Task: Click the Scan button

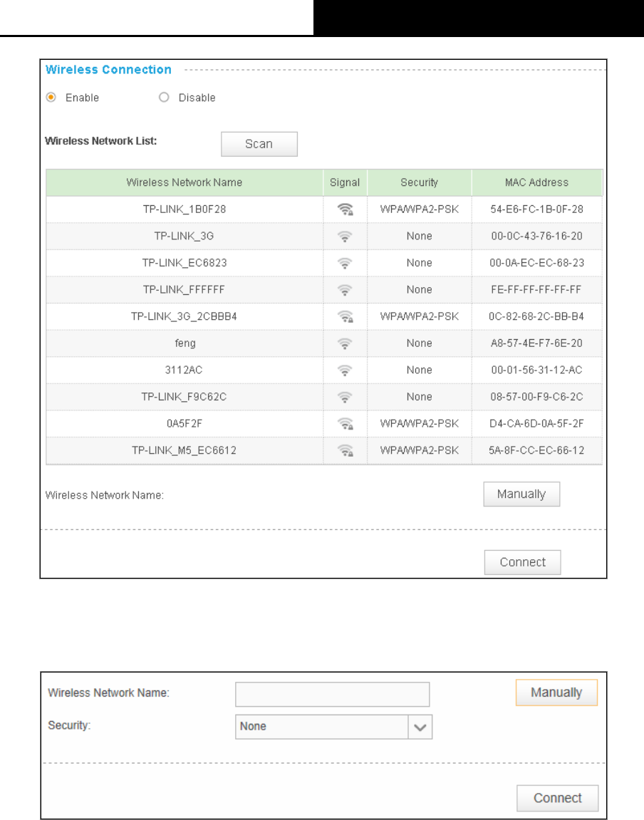Action: [x=259, y=144]
